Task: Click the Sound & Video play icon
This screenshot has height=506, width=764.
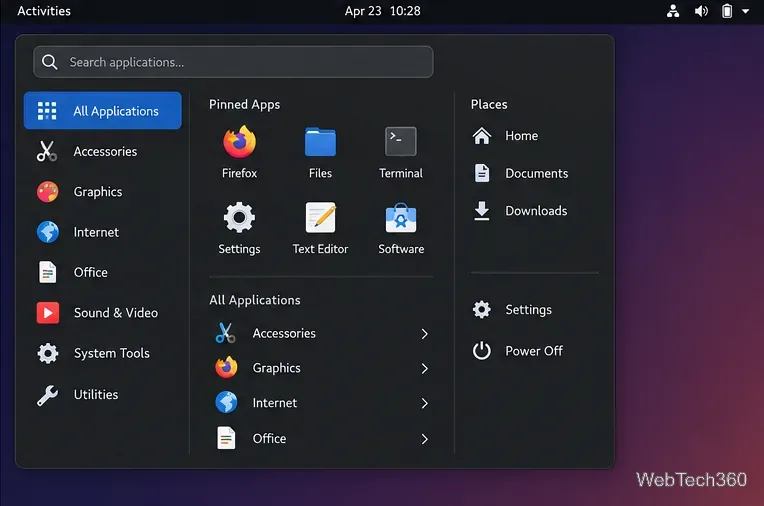Action: (x=48, y=312)
